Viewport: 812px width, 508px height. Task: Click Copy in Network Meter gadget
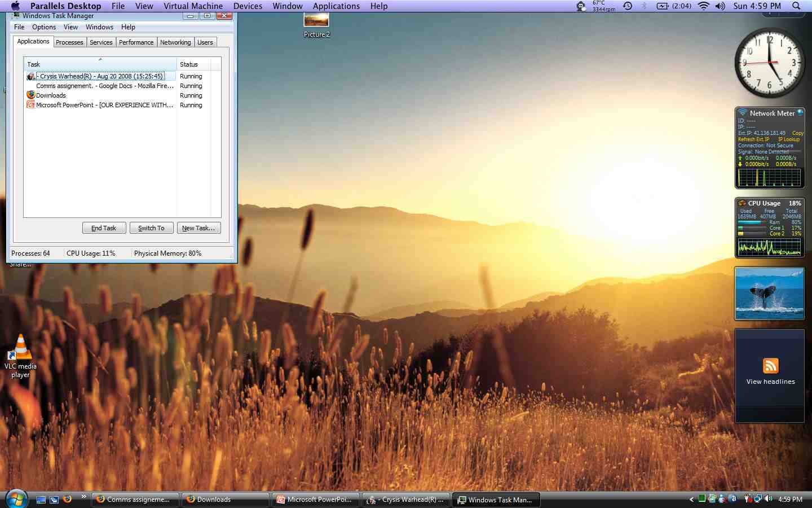[x=797, y=133]
